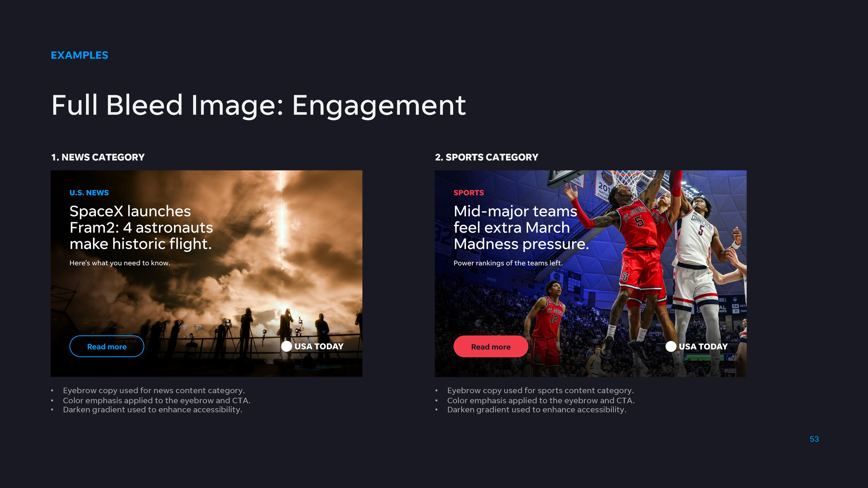Click the USA TODAY logo circle on sports card

(x=671, y=346)
